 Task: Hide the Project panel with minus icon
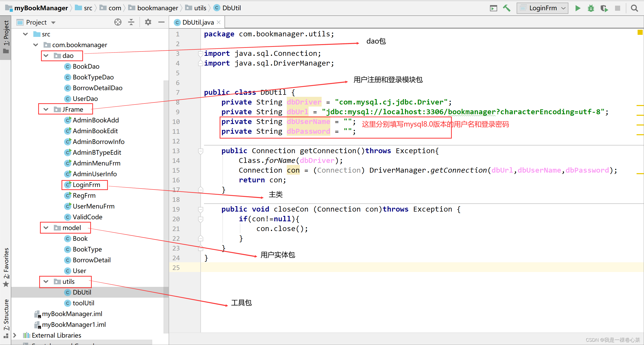tap(161, 22)
